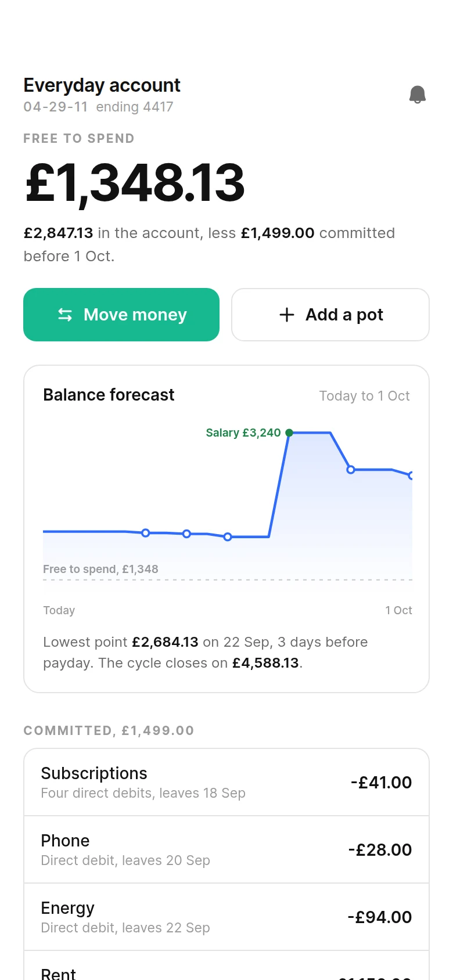Select the green Salary point on the forecast
This screenshot has width=453, height=980.
point(289,433)
